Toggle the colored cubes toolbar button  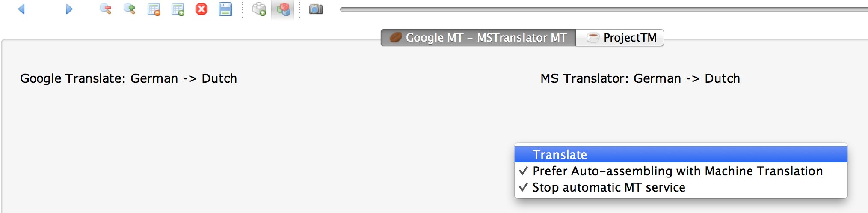[283, 9]
